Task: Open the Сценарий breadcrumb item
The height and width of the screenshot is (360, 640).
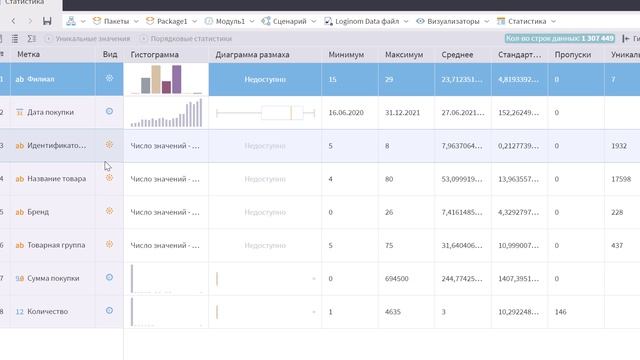Action: click(284, 21)
